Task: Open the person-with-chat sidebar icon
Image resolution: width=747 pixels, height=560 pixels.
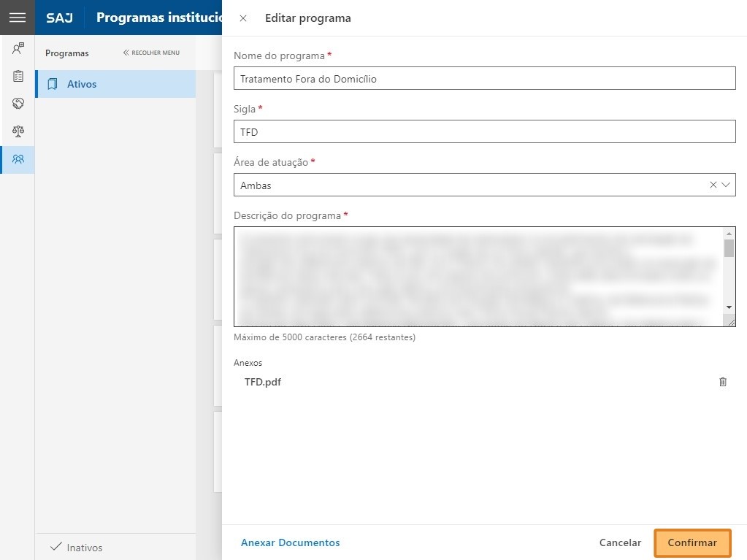Action: [x=18, y=48]
